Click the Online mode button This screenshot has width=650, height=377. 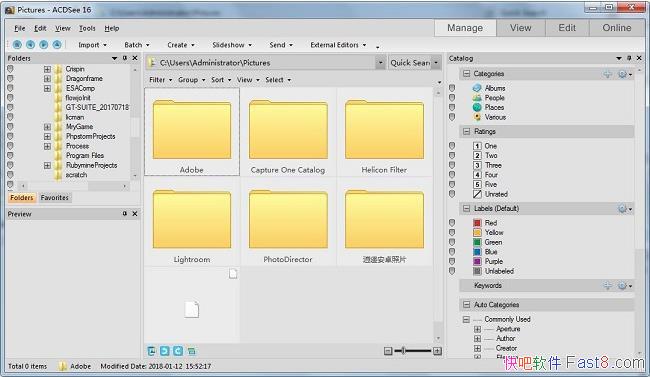pyautogui.click(x=617, y=28)
